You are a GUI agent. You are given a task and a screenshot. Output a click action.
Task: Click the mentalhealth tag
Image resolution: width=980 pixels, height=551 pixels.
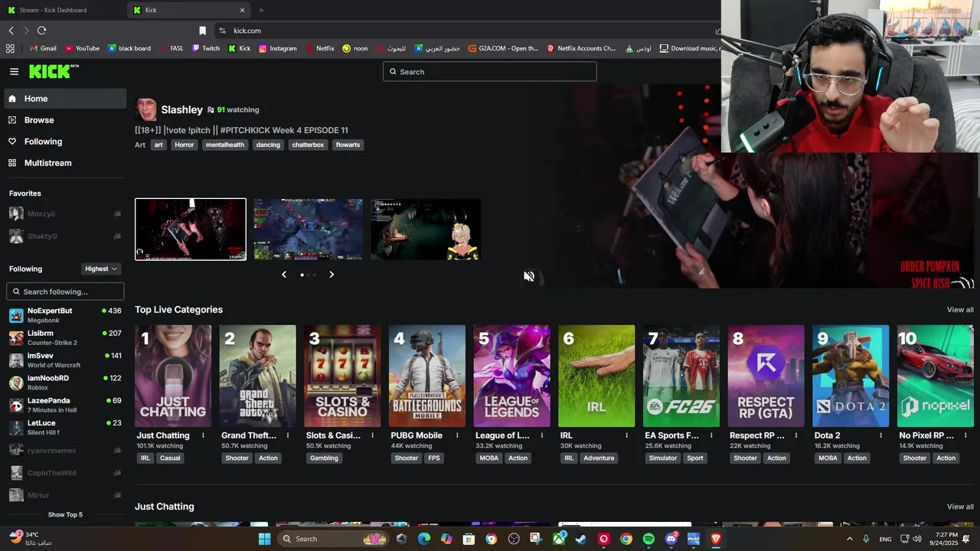point(225,145)
